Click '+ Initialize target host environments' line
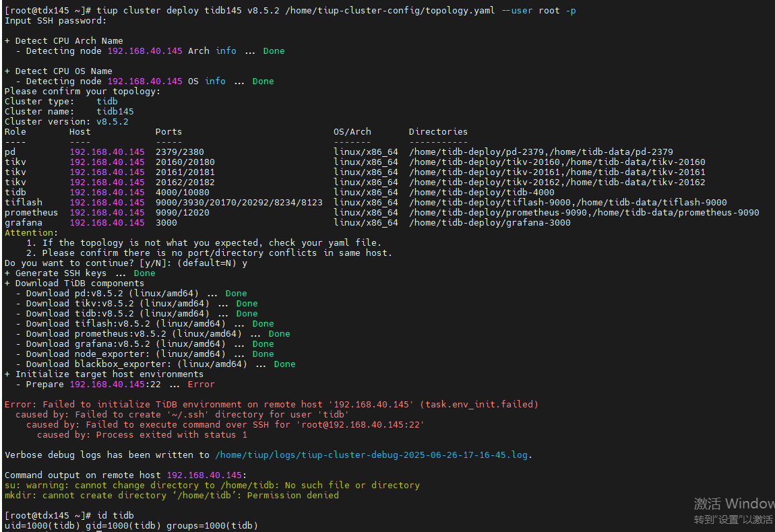 tap(104, 374)
